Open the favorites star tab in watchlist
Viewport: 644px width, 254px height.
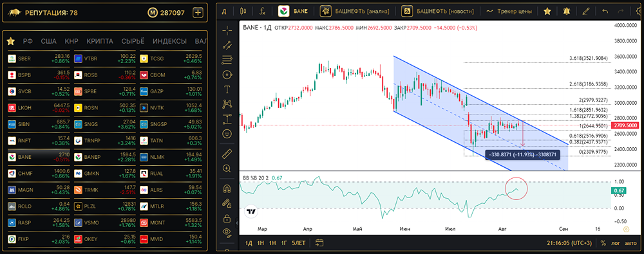coord(11,41)
